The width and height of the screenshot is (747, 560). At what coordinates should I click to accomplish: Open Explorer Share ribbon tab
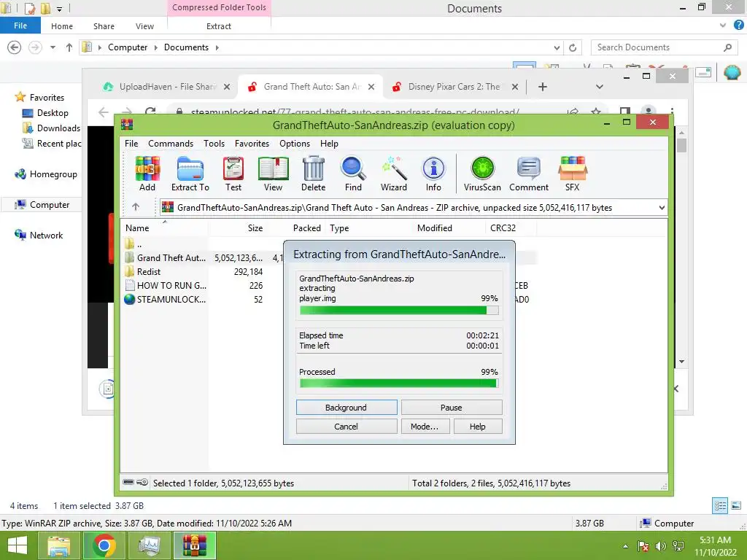pos(104,26)
